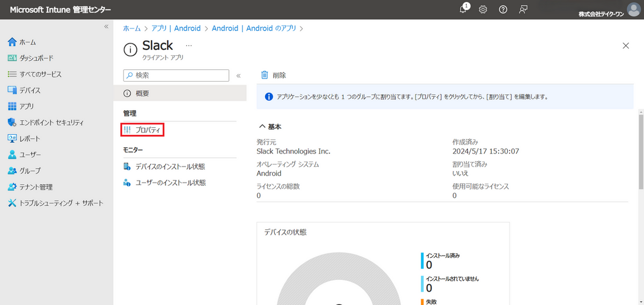Screen dimensions: 644x305
Task: Collapse the resource menu with double chevron
Action: [238, 76]
